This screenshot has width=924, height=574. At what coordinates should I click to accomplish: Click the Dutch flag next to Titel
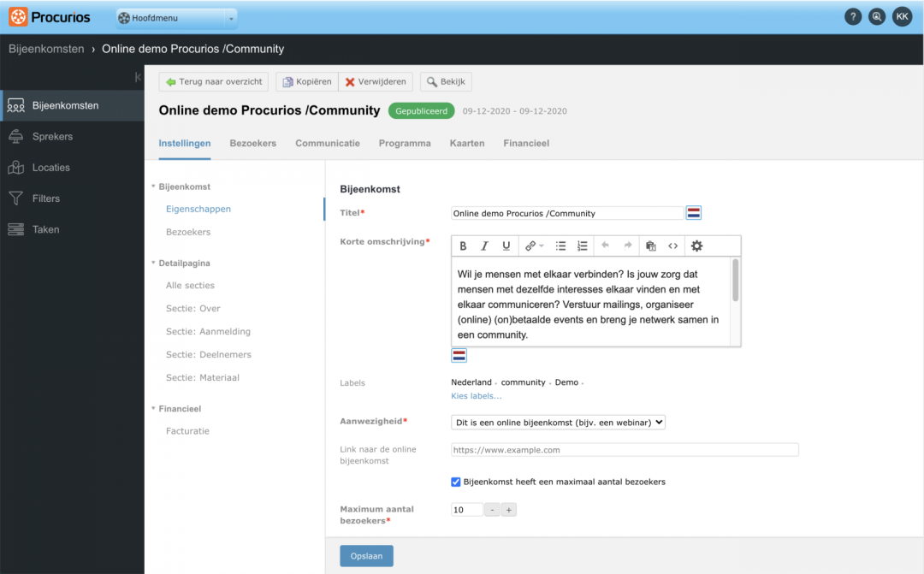coord(694,213)
